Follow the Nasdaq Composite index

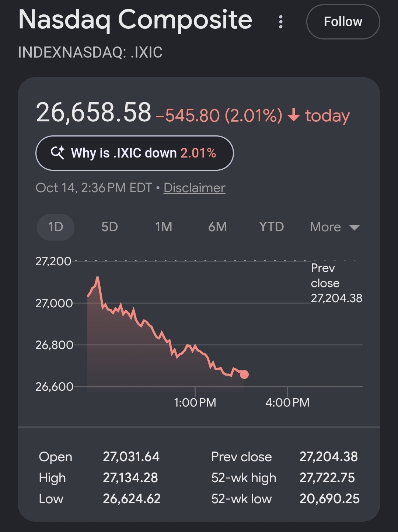pyautogui.click(x=343, y=22)
